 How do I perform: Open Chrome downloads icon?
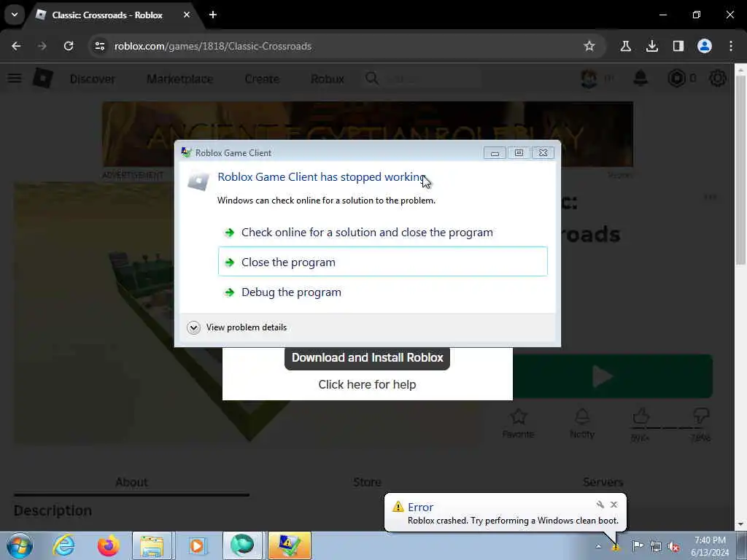tap(651, 46)
